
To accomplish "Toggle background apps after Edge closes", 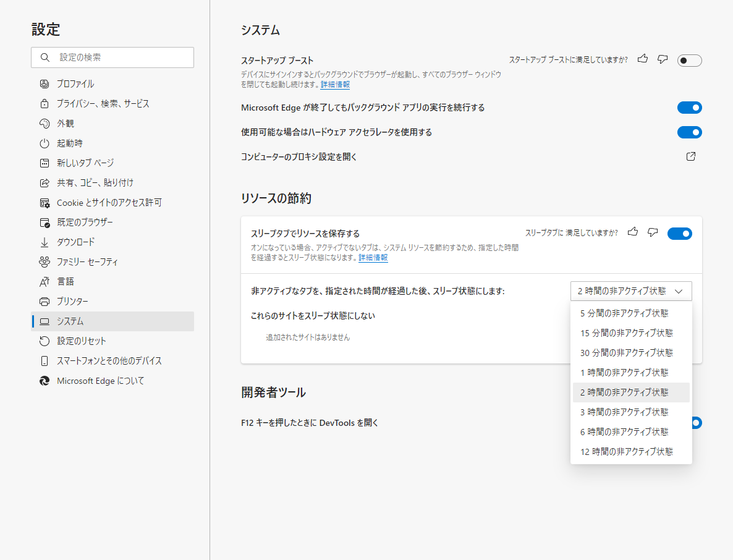I will click(x=690, y=108).
